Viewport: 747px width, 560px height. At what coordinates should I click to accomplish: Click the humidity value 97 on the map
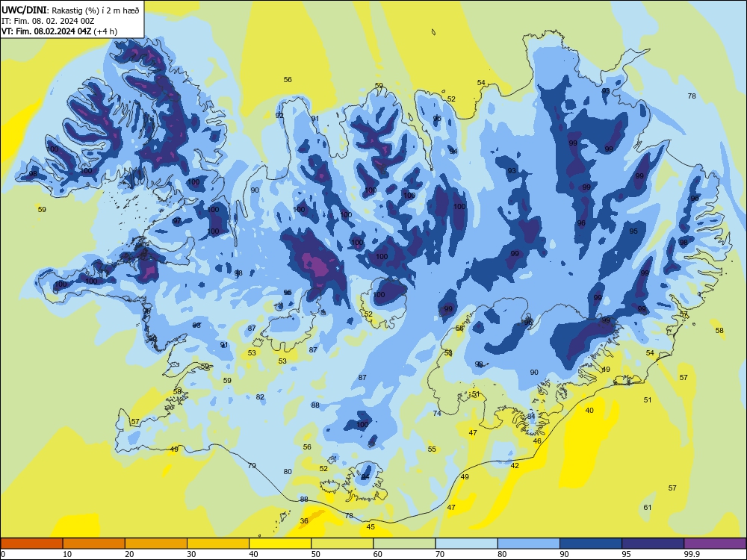pyautogui.click(x=177, y=221)
